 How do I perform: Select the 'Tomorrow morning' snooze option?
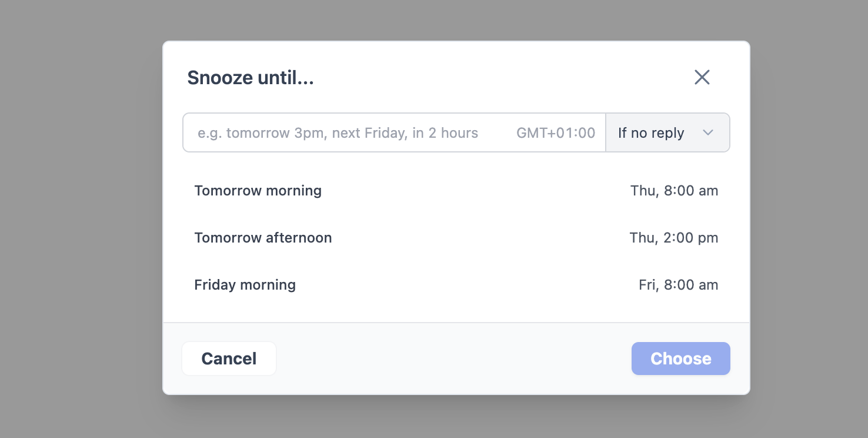(x=258, y=191)
